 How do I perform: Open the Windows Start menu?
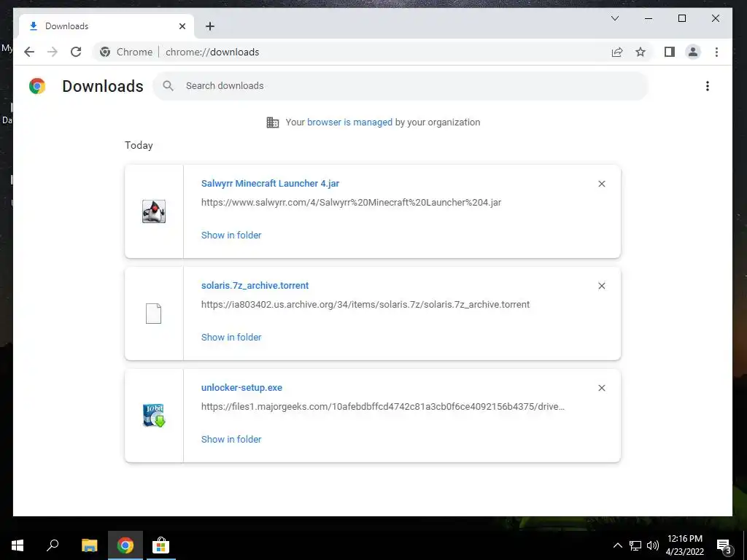click(x=18, y=545)
